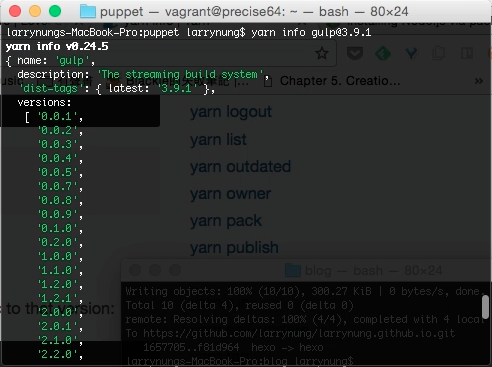Image resolution: width=492 pixels, height=367 pixels.
Task: Open the yarn outdated link
Action: click(240, 166)
